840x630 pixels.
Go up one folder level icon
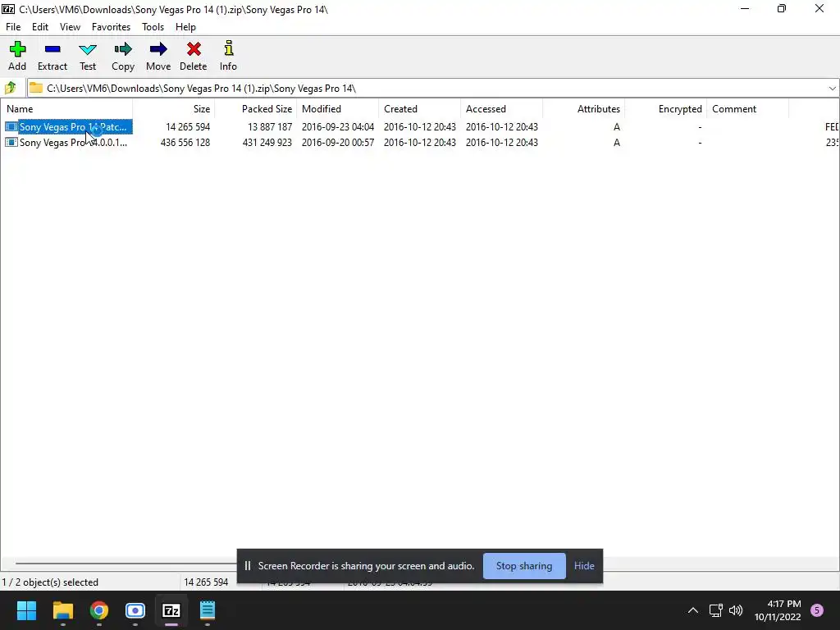tap(10, 88)
